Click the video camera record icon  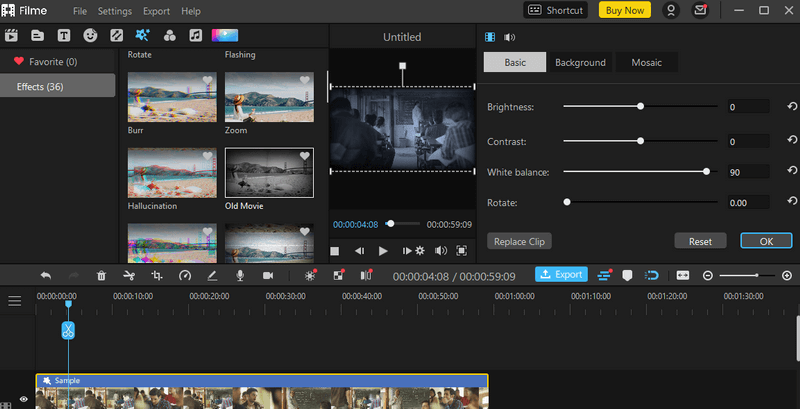[x=268, y=275]
